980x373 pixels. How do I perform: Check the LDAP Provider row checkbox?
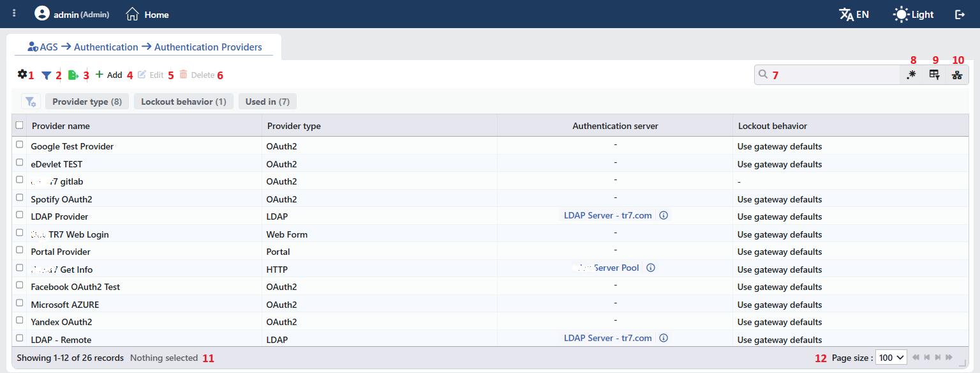20,215
